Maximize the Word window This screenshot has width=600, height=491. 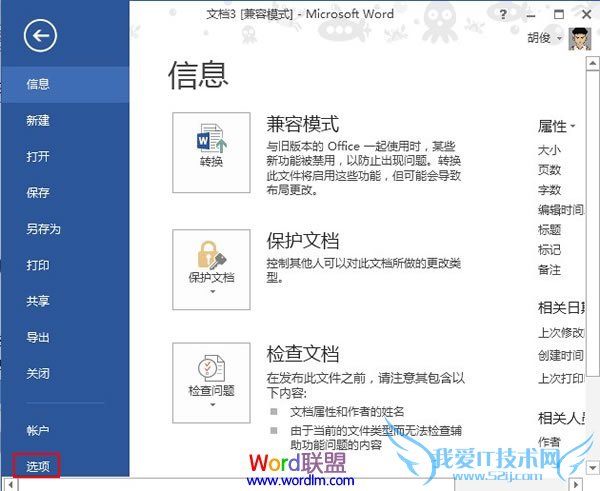[559, 15]
